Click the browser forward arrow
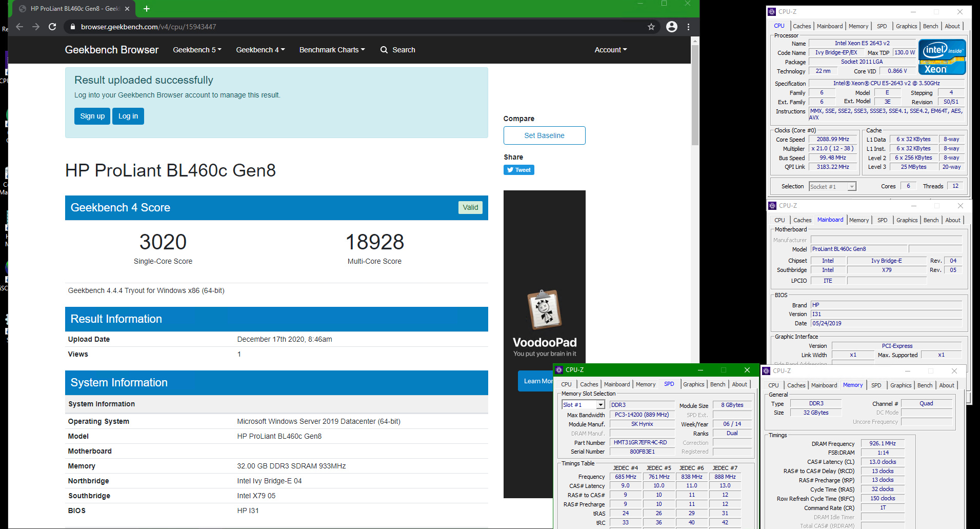 pyautogui.click(x=36, y=27)
